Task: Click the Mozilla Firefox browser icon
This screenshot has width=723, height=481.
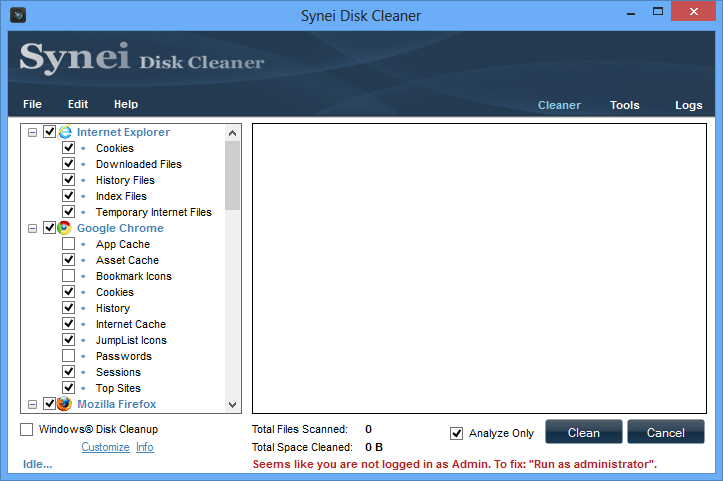Action: point(65,404)
